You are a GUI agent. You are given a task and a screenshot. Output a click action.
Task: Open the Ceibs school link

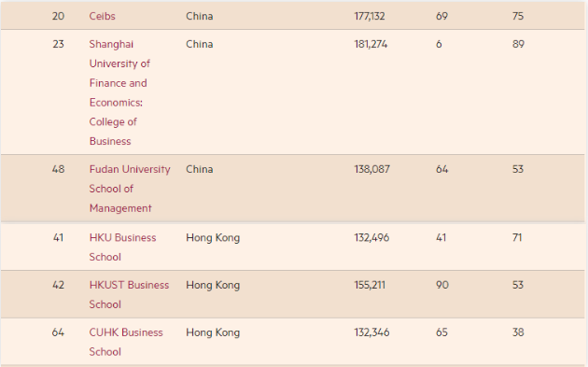coord(102,16)
